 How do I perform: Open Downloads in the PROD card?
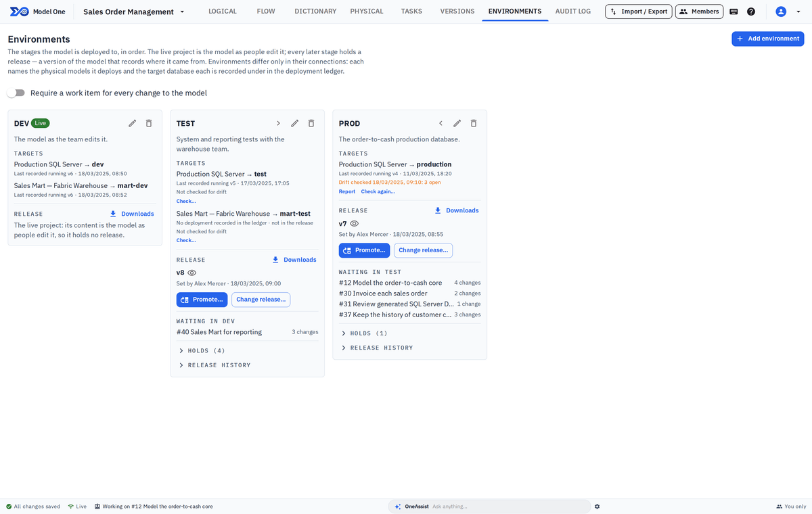pyautogui.click(x=457, y=210)
